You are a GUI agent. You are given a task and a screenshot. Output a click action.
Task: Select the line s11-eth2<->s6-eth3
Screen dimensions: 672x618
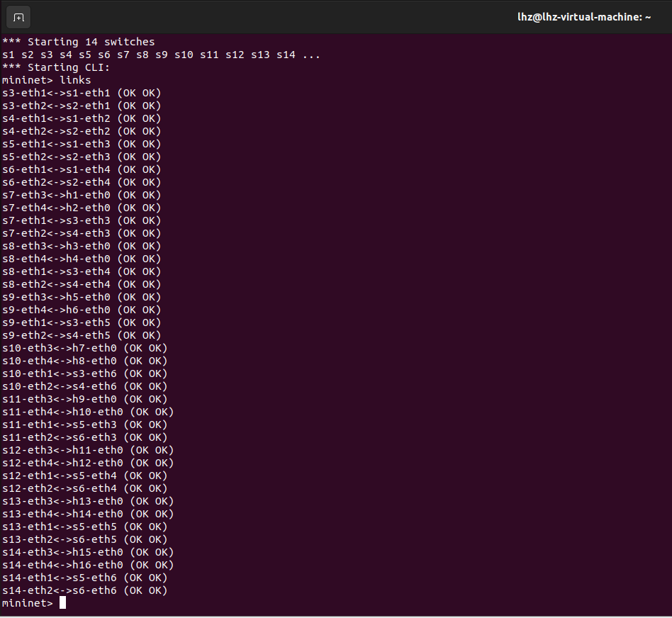tap(85, 437)
